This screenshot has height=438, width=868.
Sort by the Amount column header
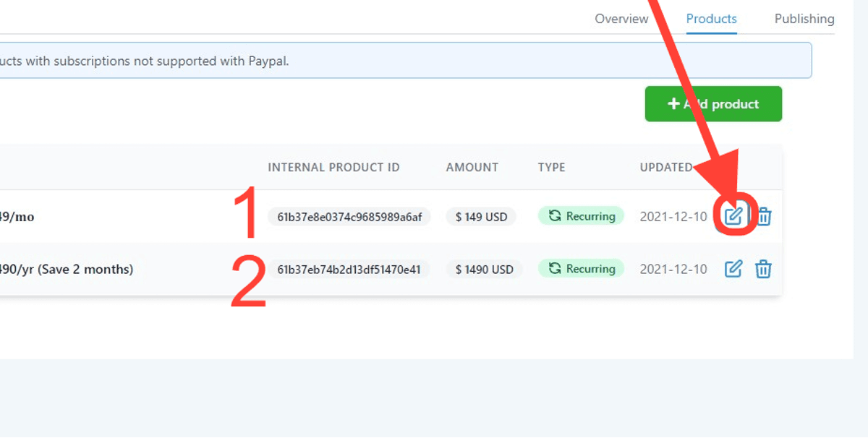coord(472,167)
